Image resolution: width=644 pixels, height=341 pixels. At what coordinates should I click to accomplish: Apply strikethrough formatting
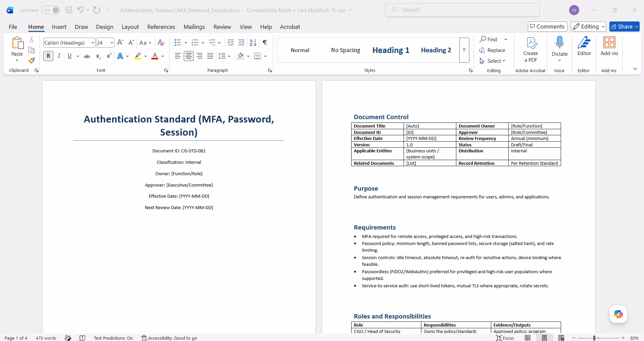(x=87, y=56)
